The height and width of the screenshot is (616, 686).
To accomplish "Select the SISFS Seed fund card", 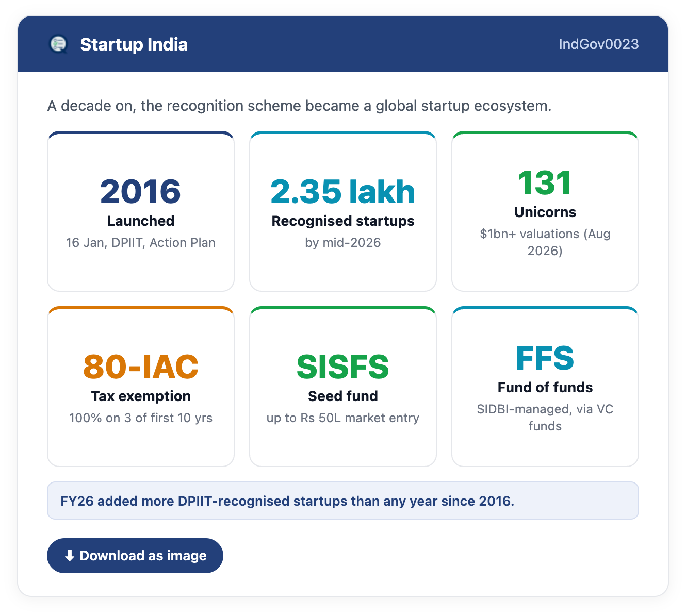I will click(x=343, y=387).
